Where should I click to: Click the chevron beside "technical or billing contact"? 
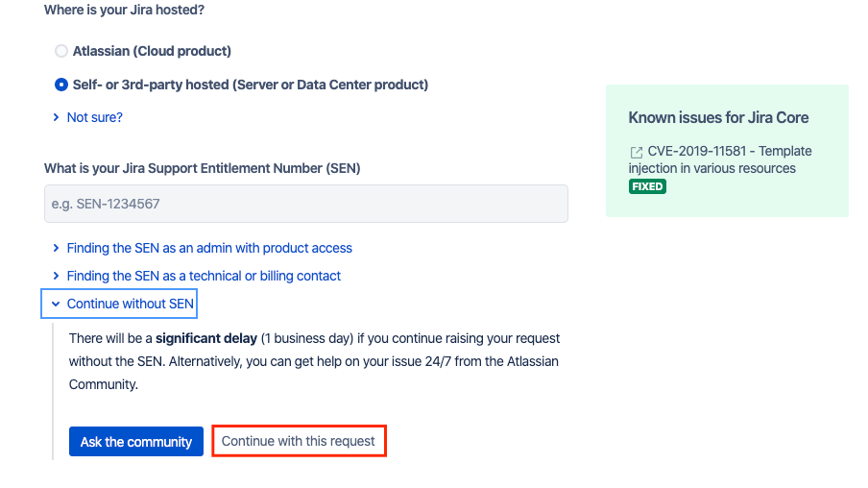(57, 276)
